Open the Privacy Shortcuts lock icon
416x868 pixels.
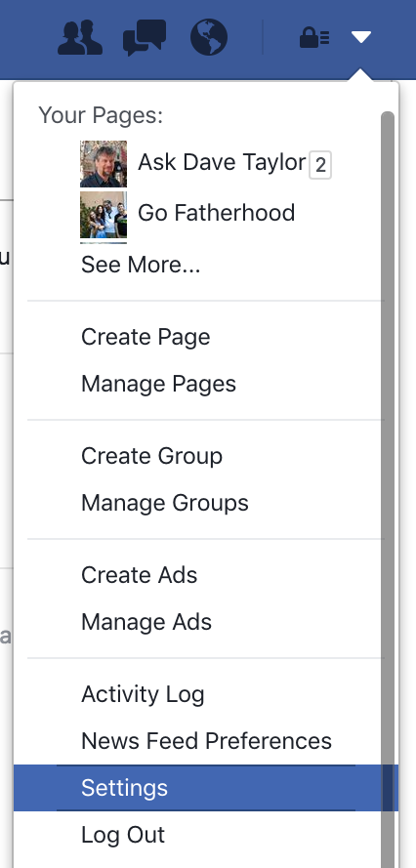[314, 38]
